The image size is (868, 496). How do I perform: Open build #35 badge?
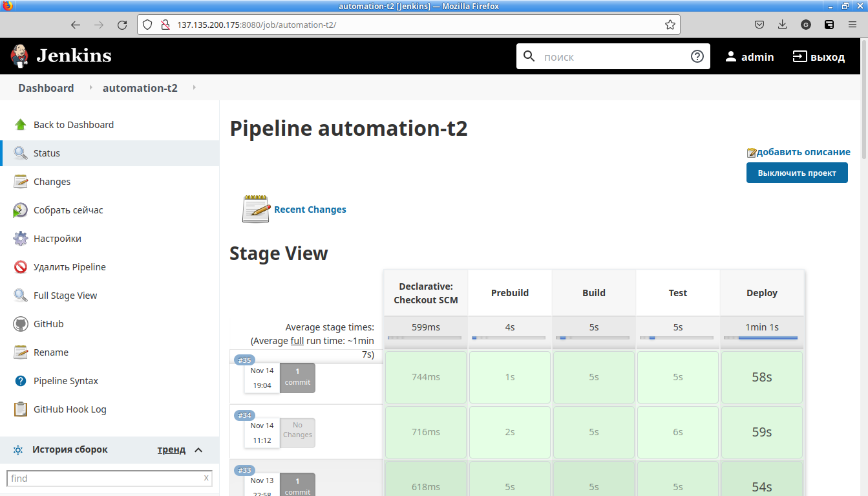pos(245,360)
